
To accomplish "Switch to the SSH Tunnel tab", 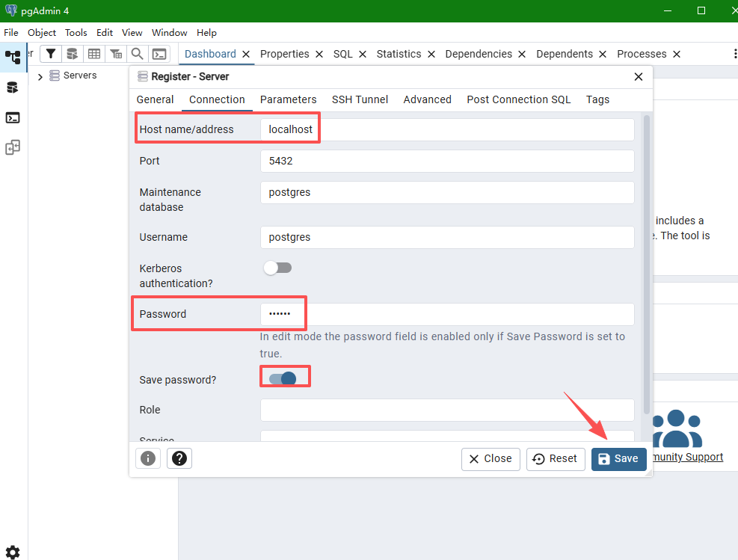I will (x=360, y=99).
